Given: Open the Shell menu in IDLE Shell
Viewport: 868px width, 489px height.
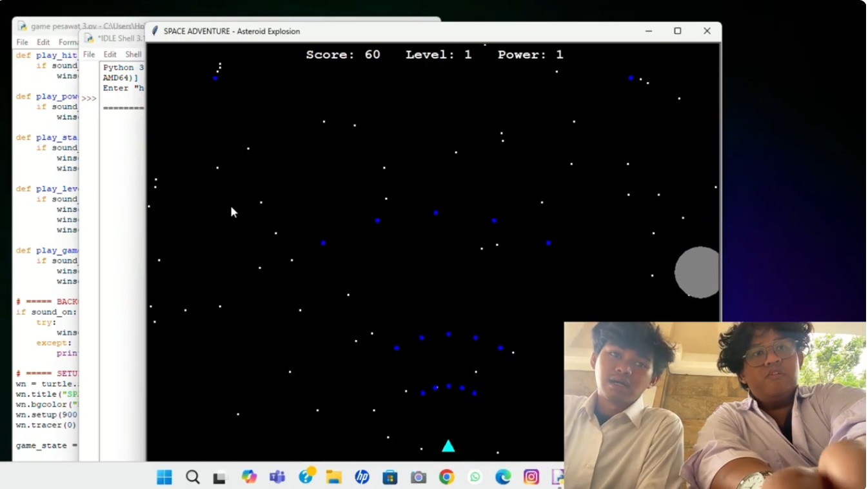Looking at the screenshot, I should [x=133, y=54].
